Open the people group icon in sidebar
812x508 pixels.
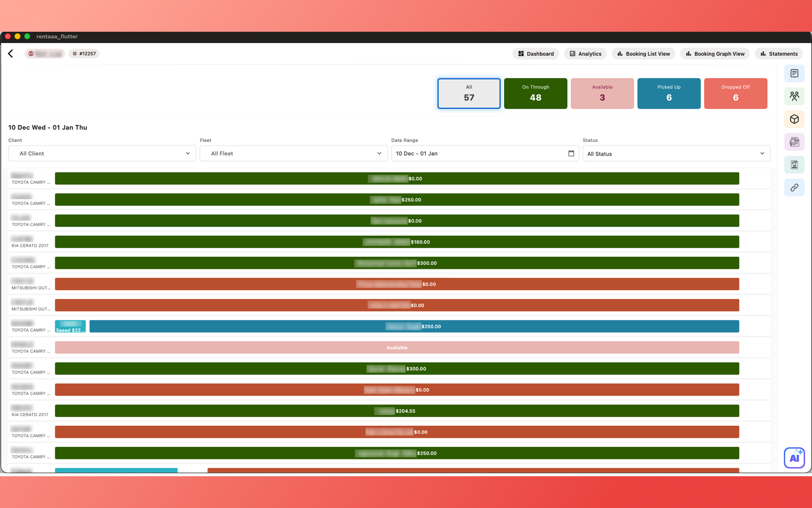coord(794,97)
